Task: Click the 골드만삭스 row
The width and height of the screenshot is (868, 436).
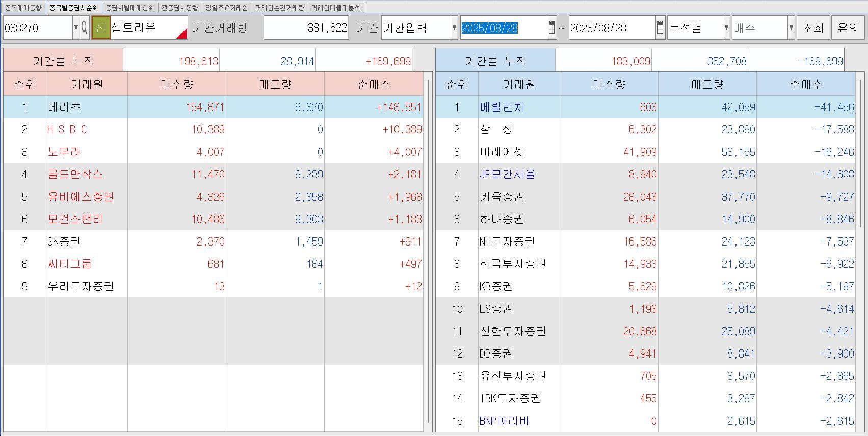Action: (213, 174)
